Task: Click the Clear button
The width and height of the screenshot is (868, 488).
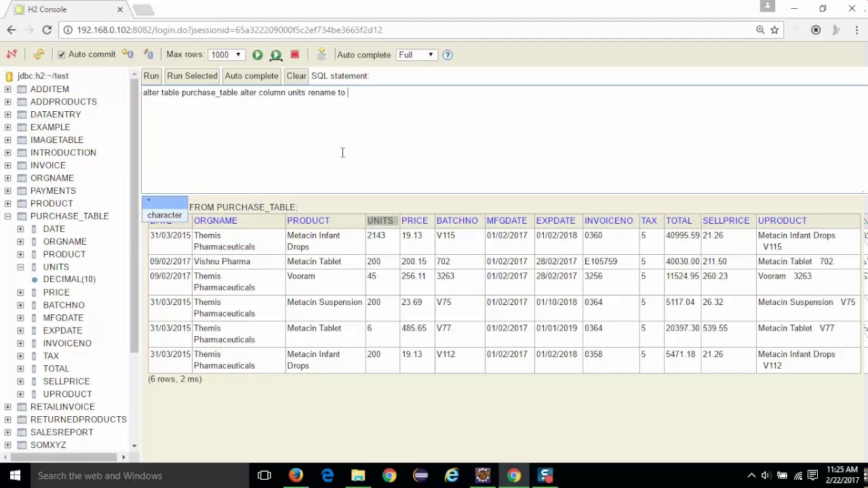Action: (x=296, y=76)
